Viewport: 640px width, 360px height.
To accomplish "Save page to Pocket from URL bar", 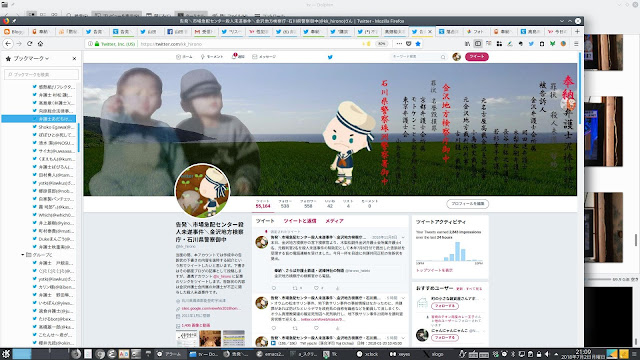I will [409, 44].
